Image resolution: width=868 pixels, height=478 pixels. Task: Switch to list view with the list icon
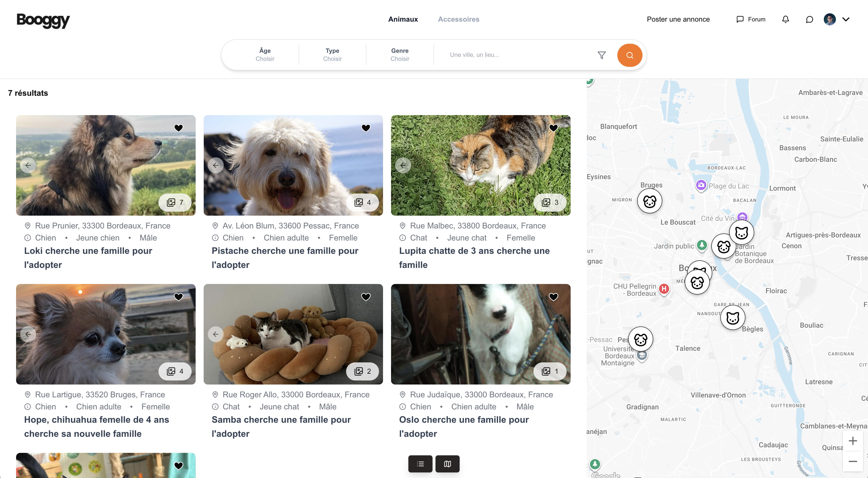(420, 464)
